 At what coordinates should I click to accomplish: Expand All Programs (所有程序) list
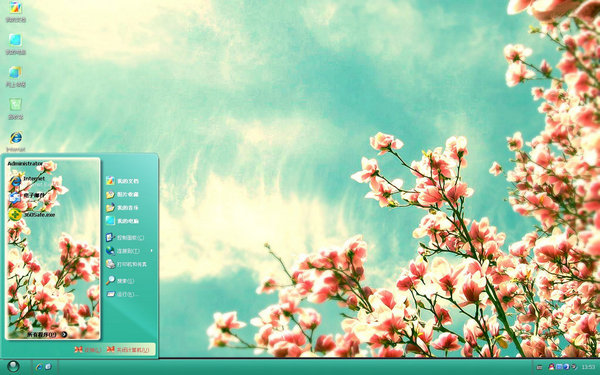(x=47, y=334)
